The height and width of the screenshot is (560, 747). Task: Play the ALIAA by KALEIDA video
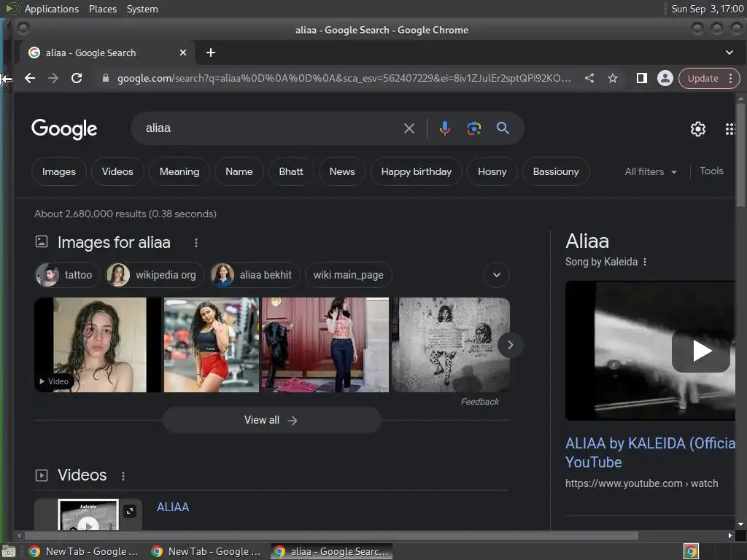coord(700,351)
